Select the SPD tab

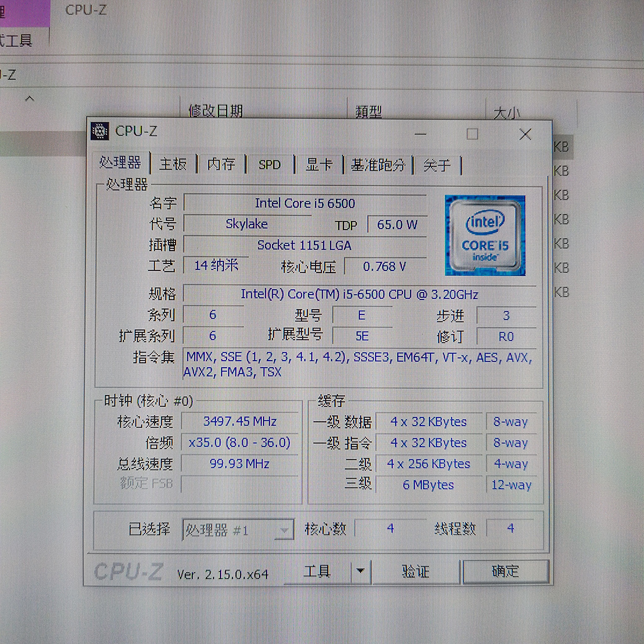point(269,165)
